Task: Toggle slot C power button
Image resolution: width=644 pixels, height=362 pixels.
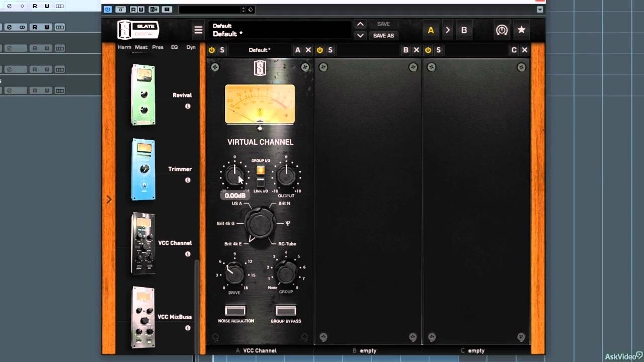Action: coord(428,50)
